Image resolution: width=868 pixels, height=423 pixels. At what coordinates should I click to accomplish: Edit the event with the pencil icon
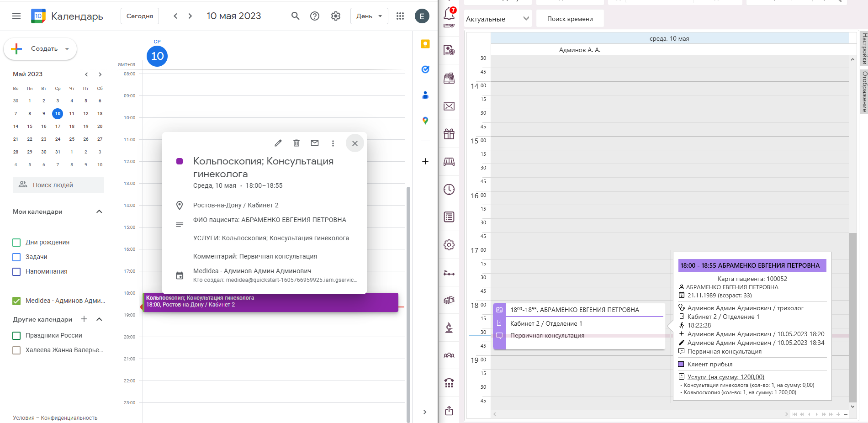(x=278, y=143)
